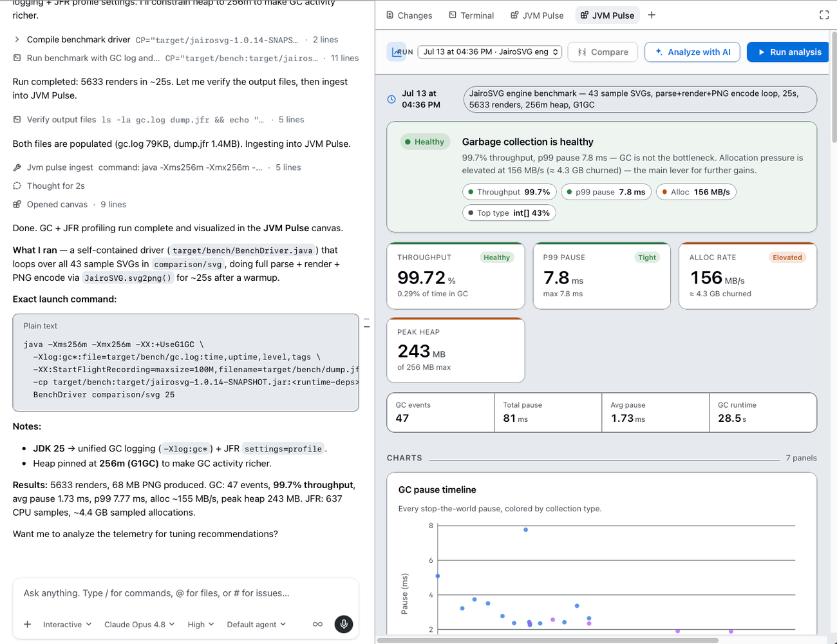
Task: Click the highlighted active JVM Pulse tab
Action: (607, 15)
